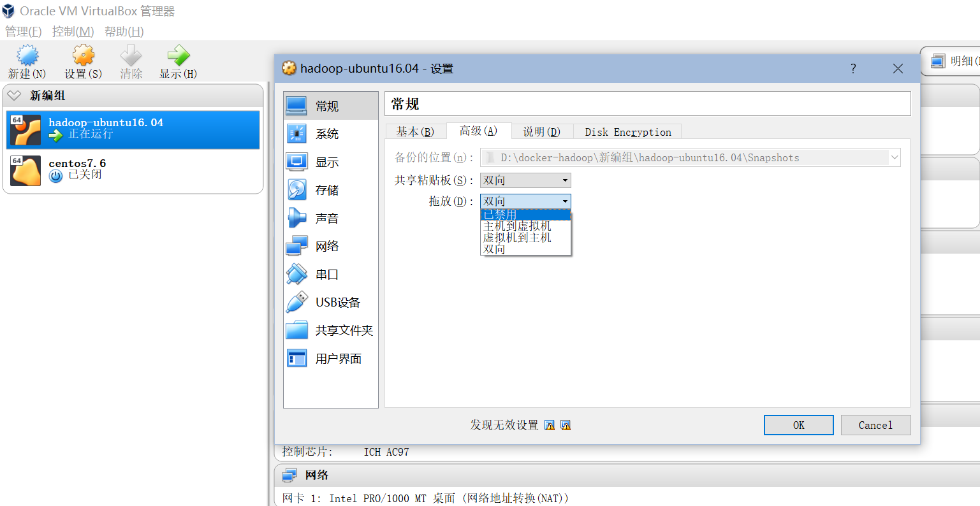Click the Show (显示) green arrow icon
This screenshot has width=980, height=506.
(x=178, y=55)
